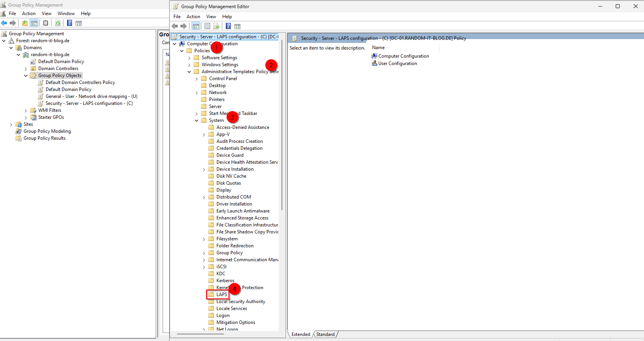Click the Sites folder icon
The image size is (644, 341).
pos(19,124)
